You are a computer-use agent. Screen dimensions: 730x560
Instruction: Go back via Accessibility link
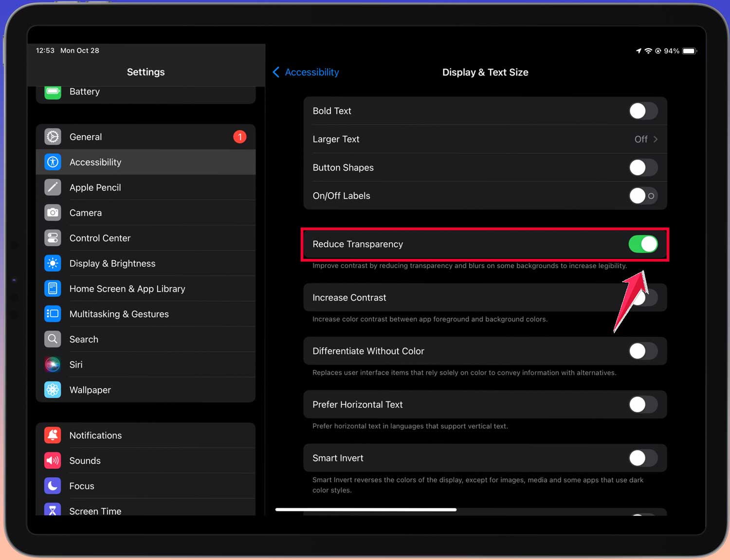311,72
